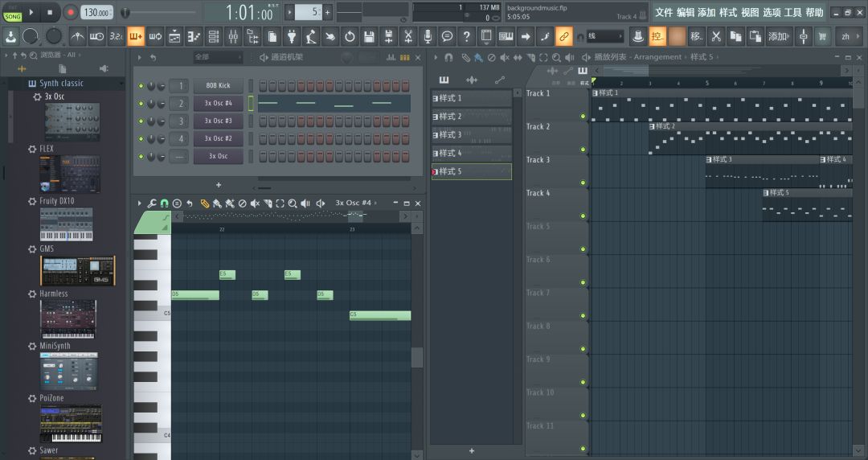Select 样式 3 in pattern list
The image size is (868, 460).
pyautogui.click(x=471, y=134)
